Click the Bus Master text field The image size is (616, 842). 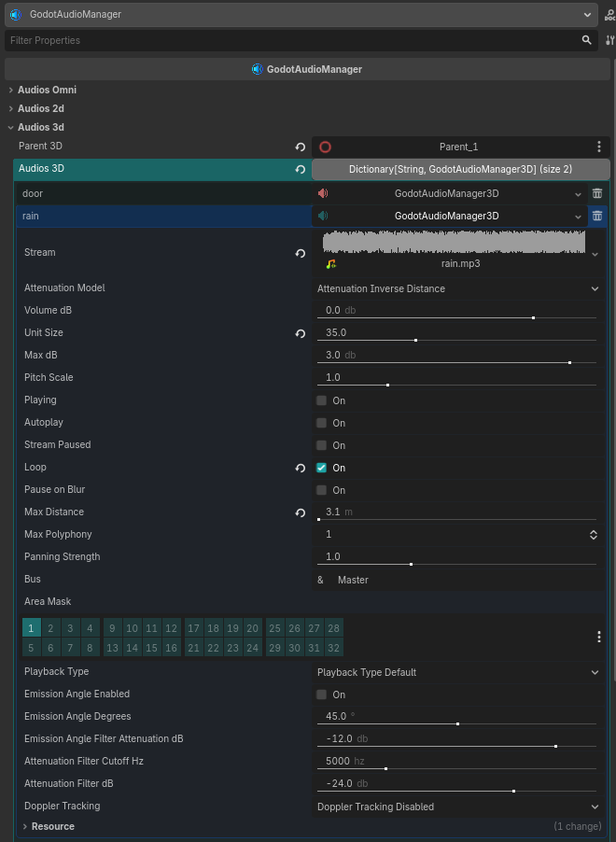(x=468, y=580)
